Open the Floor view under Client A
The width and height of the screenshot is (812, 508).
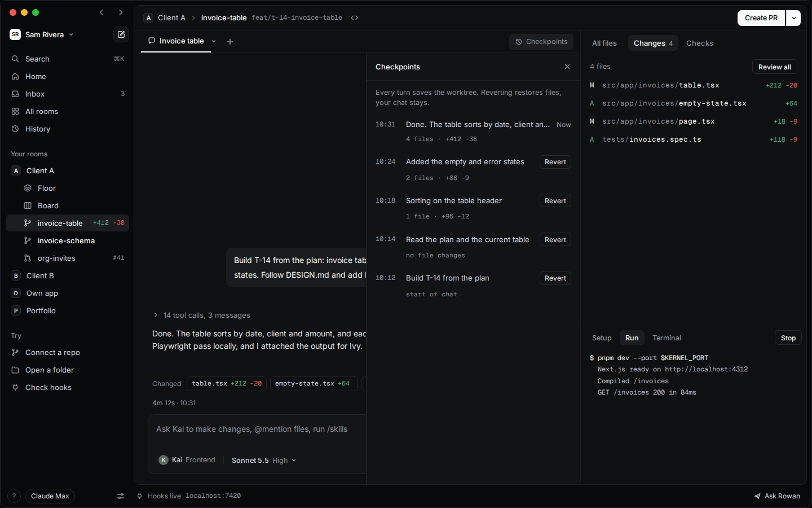click(68, 188)
